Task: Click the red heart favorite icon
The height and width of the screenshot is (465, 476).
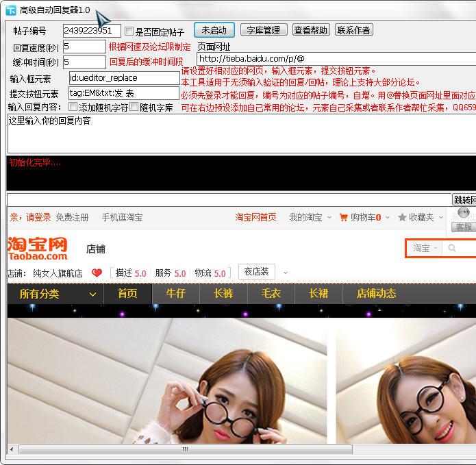Action: [x=97, y=273]
